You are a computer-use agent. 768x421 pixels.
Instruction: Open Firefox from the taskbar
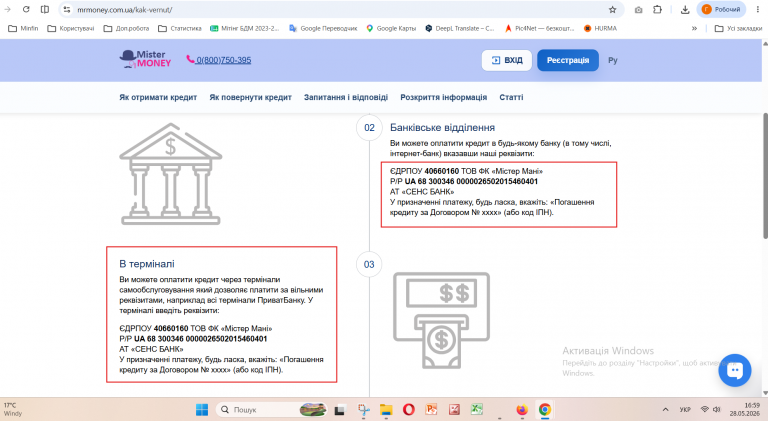pos(522,410)
